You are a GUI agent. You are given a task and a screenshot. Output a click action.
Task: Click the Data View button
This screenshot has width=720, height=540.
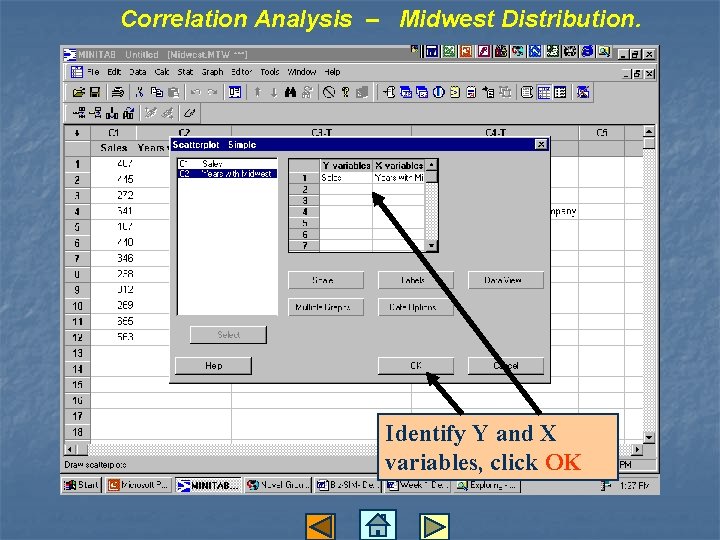[x=506, y=280]
